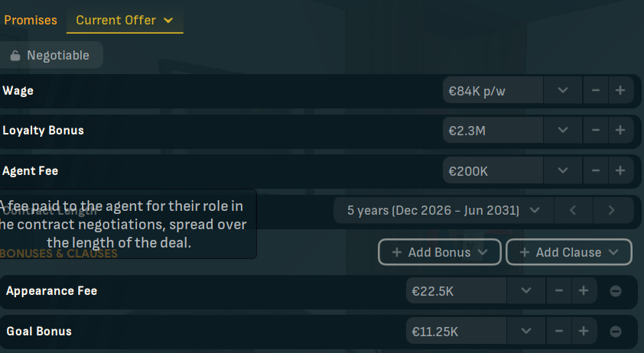644x353 pixels.
Task: Remove the Goal Bonus clause
Action: (615, 332)
